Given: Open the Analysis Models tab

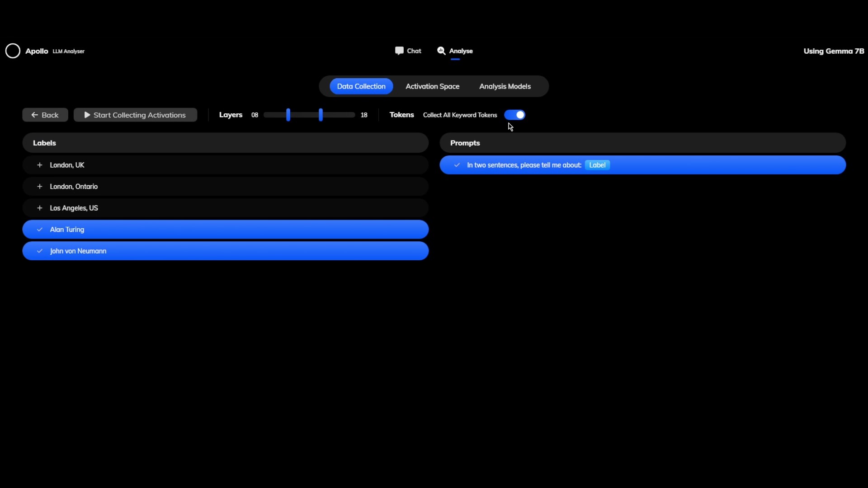Looking at the screenshot, I should [x=505, y=86].
